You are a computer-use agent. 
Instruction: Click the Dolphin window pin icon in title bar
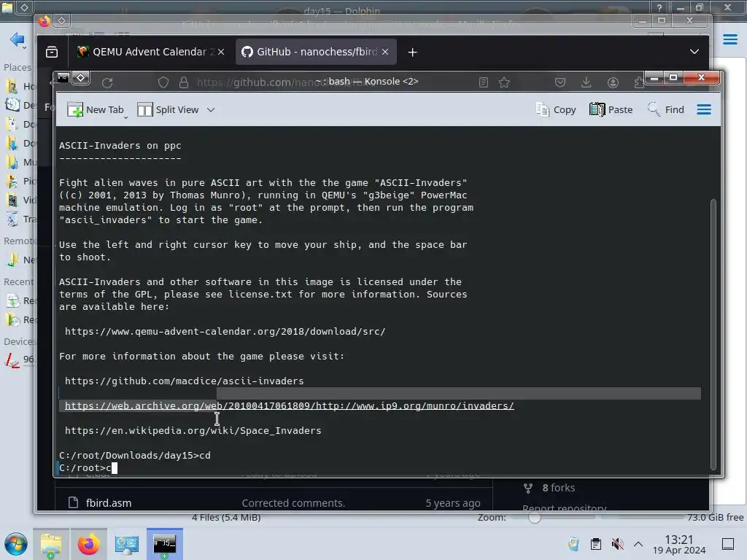tap(24, 7)
